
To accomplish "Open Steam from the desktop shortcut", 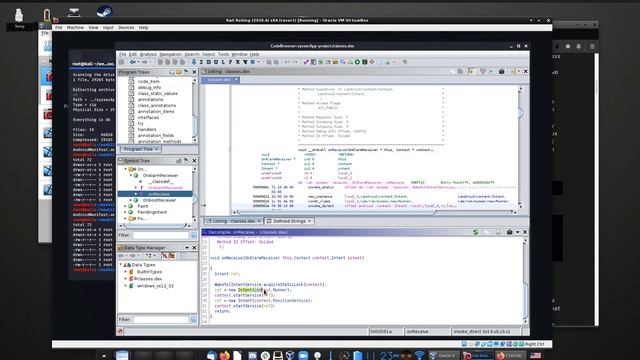I will point(104,11).
